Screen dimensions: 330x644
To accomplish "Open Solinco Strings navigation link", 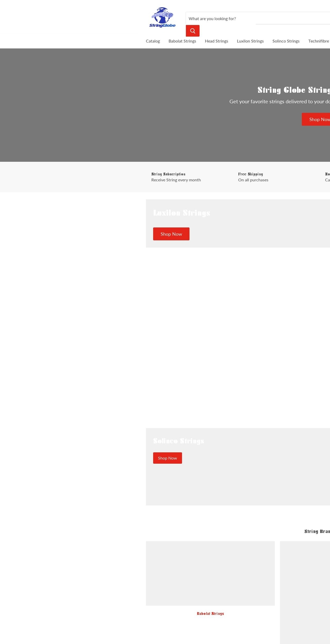I will click(x=286, y=41).
